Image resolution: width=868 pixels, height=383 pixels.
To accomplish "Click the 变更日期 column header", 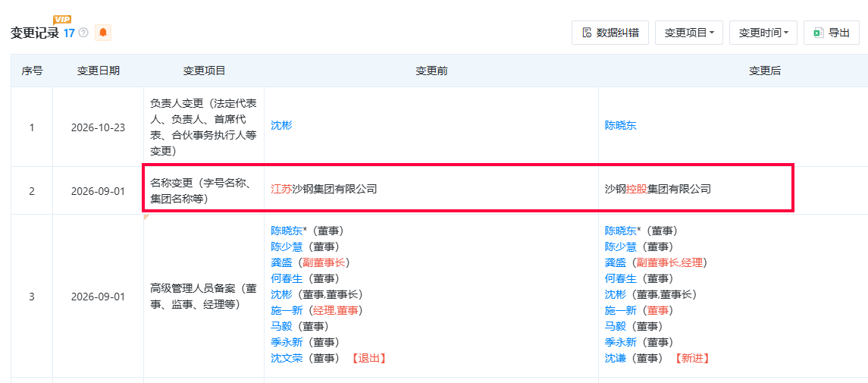I will pyautogui.click(x=98, y=71).
